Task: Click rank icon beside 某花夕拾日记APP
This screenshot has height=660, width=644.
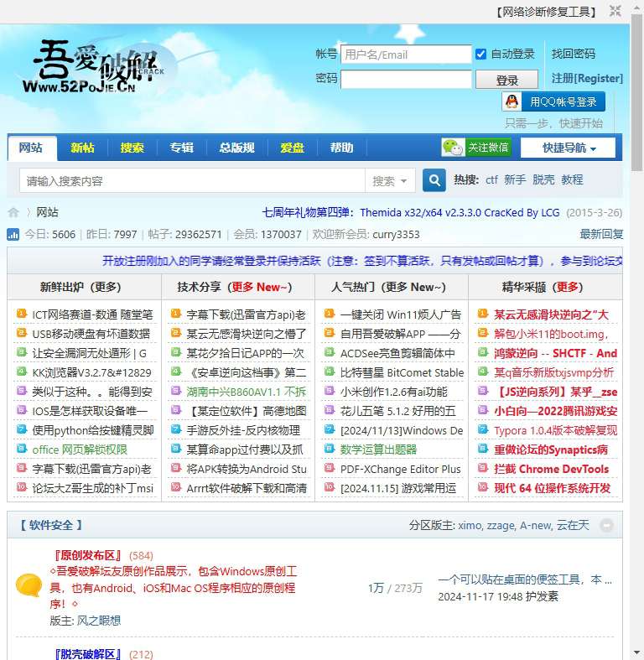Action: click(176, 352)
